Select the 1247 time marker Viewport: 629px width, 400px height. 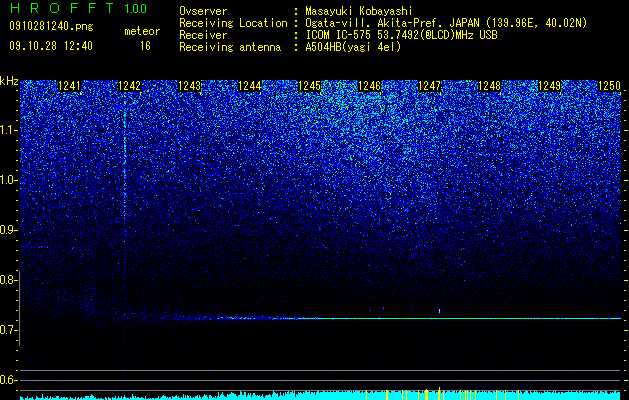pyautogui.click(x=430, y=86)
